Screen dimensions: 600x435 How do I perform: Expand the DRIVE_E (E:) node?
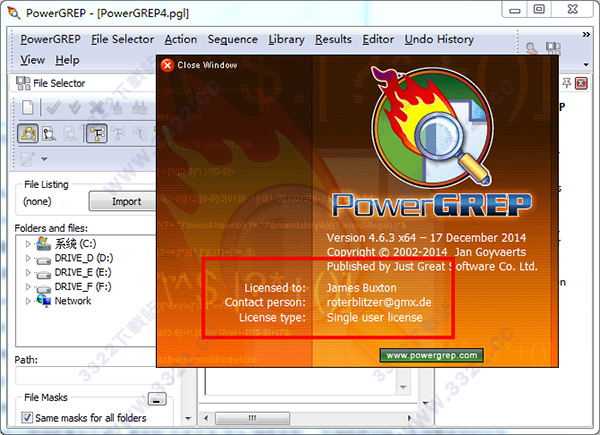coord(28,272)
